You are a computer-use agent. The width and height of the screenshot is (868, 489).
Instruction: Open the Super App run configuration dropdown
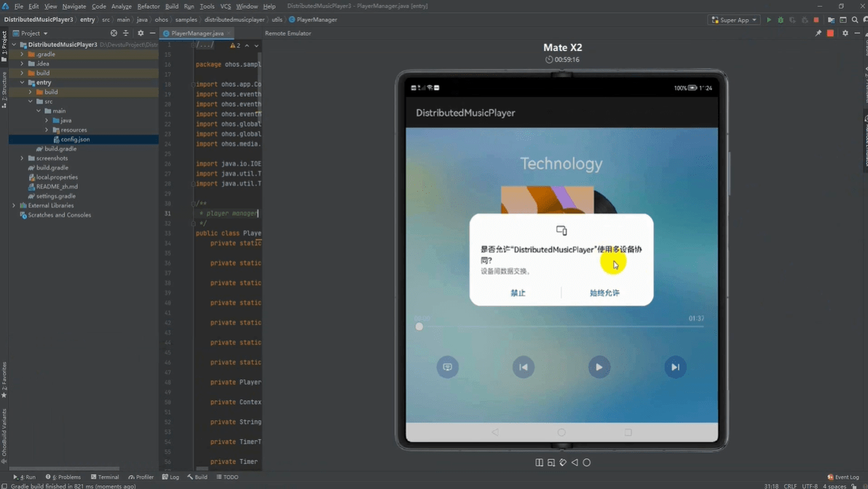(734, 20)
